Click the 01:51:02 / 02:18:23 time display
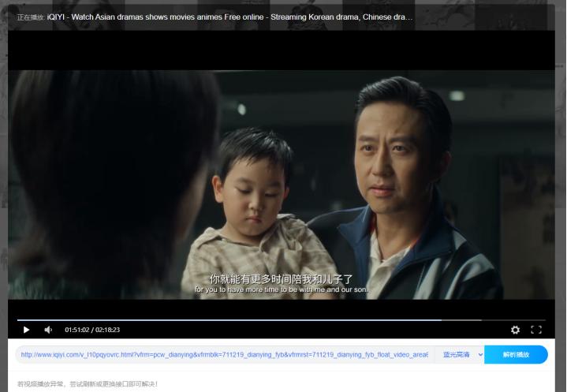567x392 pixels. (92, 330)
